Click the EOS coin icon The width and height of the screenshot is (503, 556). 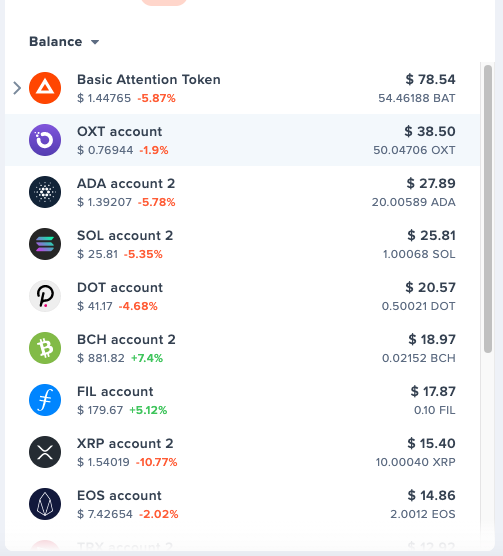coord(45,504)
